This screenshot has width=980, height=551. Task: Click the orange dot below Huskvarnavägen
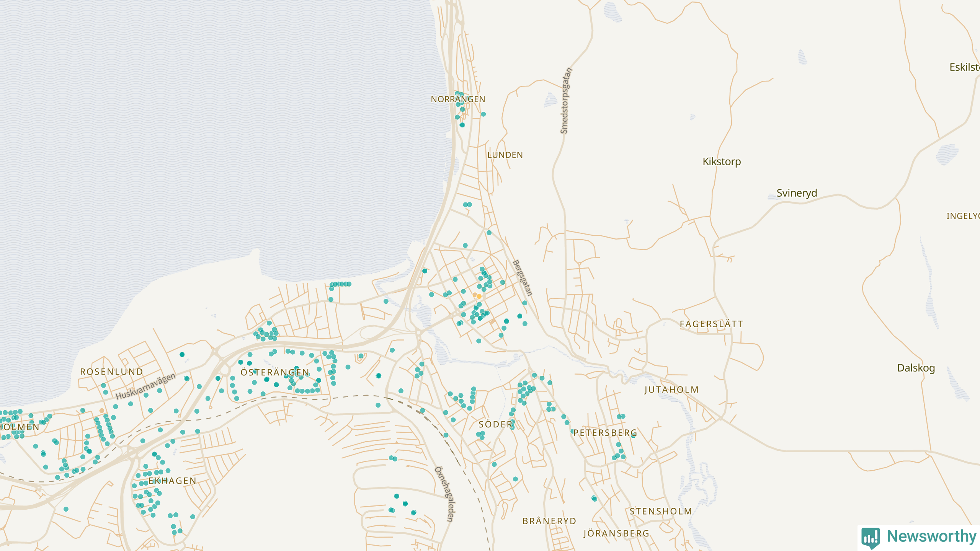point(102,411)
